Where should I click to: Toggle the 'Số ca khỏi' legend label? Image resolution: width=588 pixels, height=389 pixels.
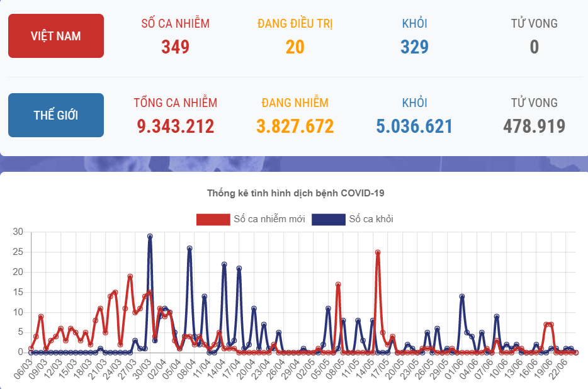click(x=371, y=219)
